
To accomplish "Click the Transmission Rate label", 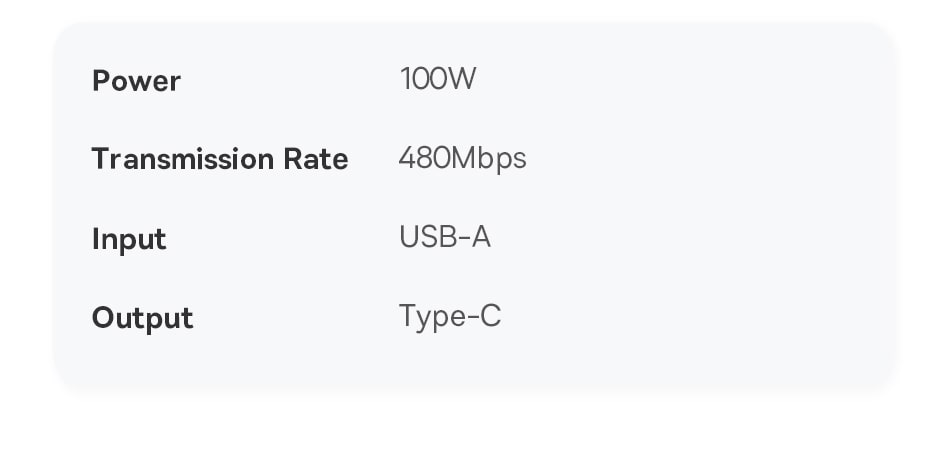I will [219, 160].
